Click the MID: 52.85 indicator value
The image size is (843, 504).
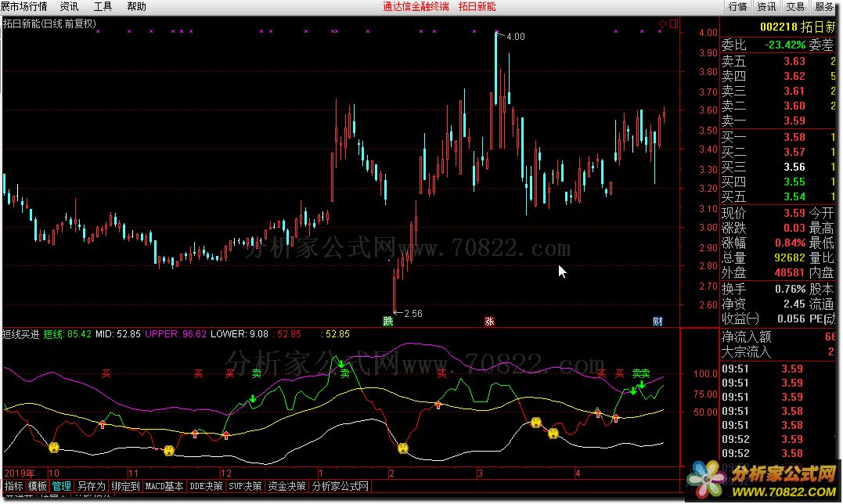click(117, 334)
